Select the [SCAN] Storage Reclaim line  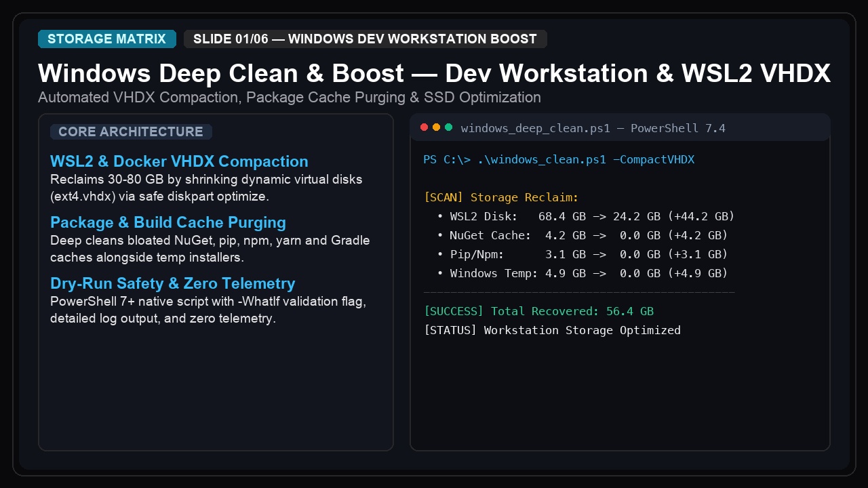click(501, 198)
